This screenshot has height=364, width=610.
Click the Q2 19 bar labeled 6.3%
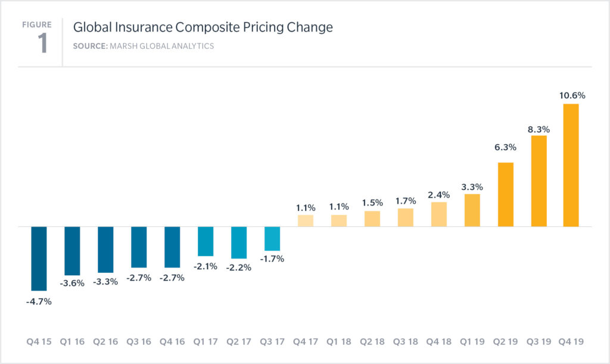tap(505, 194)
